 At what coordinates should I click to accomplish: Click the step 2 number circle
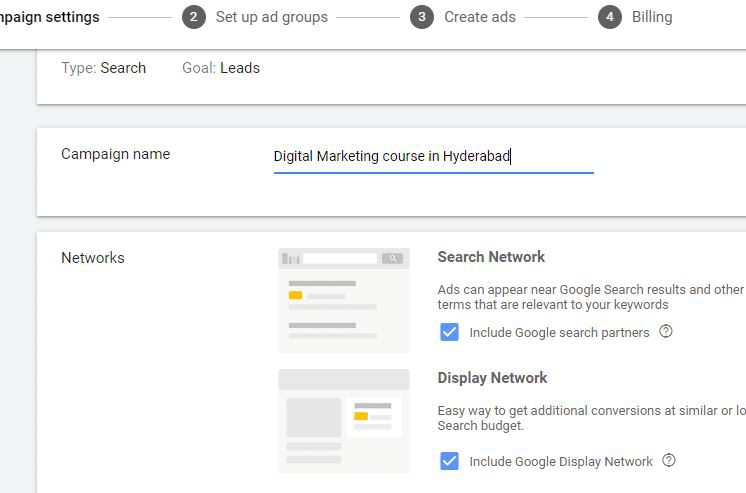tap(193, 17)
